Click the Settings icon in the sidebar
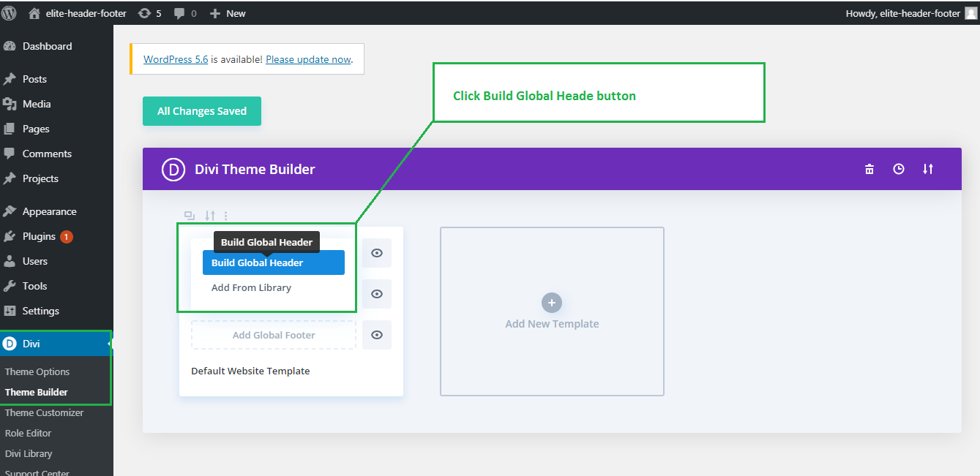 pos(10,311)
